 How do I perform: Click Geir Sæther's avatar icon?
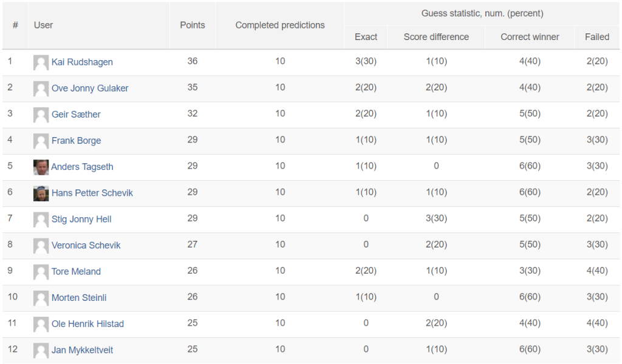click(41, 115)
